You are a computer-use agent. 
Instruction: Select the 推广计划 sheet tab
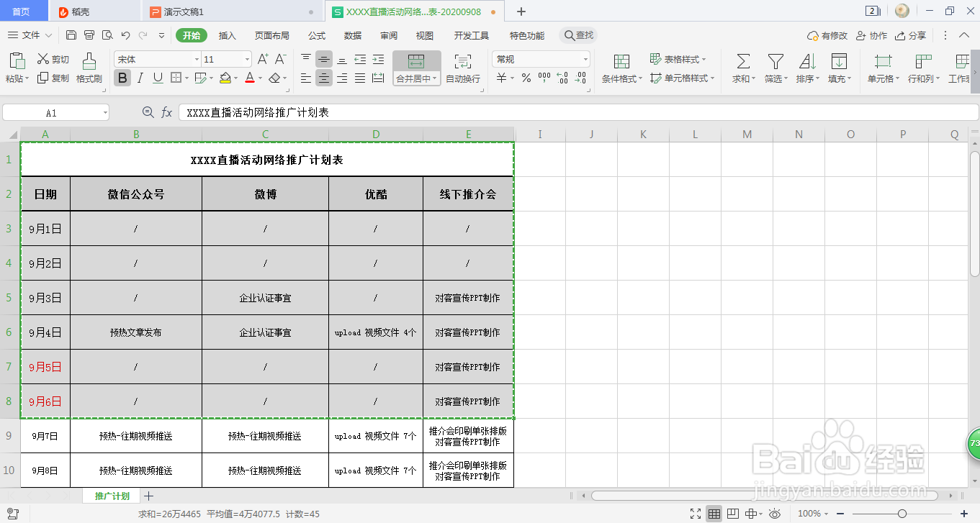point(112,496)
